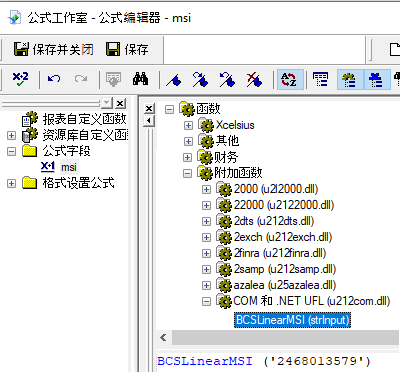The width and height of the screenshot is (400, 372).
Task: Click the Formatting Formulas (格式设置公式) folder icon
Action: click(30, 183)
